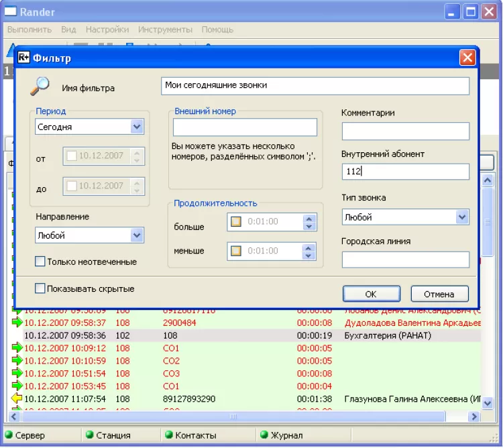Click the green Журнал status indicator
The image size is (503, 448).
point(264,435)
